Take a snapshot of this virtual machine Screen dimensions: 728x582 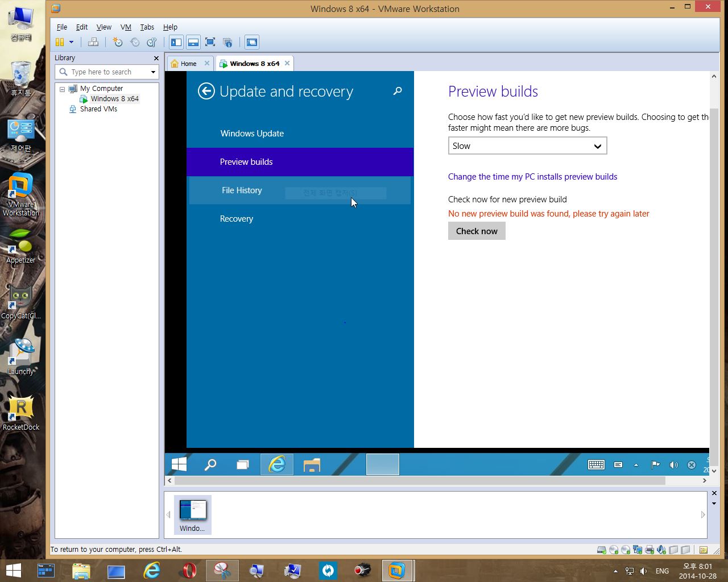click(118, 42)
